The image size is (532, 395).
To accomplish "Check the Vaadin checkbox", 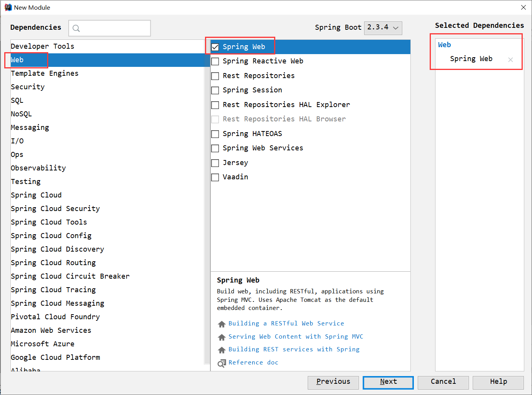I will [215, 177].
